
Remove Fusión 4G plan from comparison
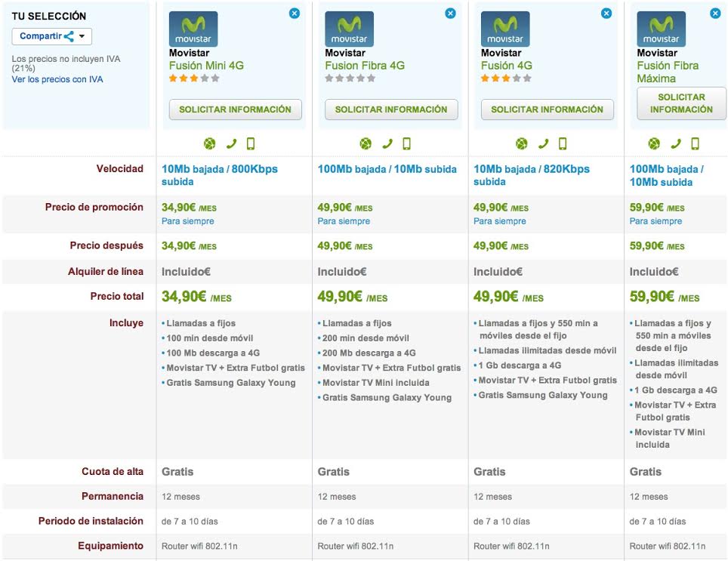[x=606, y=14]
